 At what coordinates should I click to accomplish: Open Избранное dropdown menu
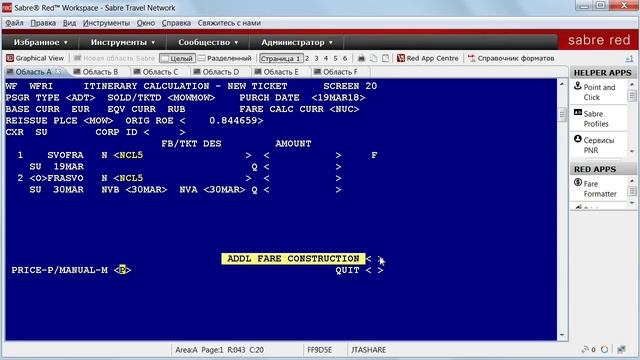[40, 42]
